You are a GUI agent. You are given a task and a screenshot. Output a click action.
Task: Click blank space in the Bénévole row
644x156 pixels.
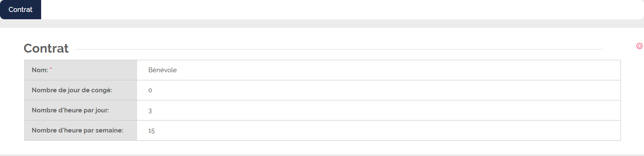398,70
